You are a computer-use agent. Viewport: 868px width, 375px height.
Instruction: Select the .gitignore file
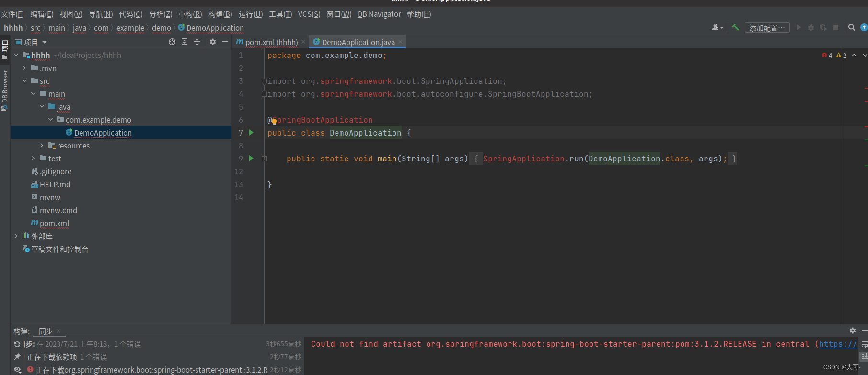pos(56,171)
